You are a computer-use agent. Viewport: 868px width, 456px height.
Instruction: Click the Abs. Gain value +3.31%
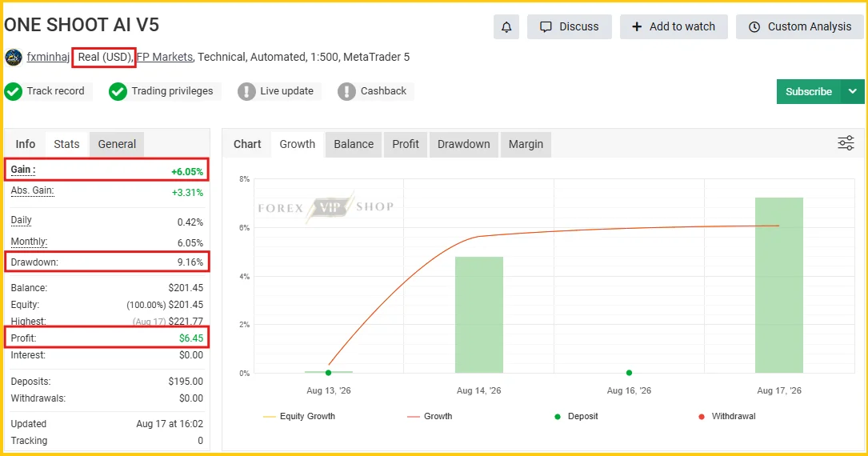tap(187, 193)
